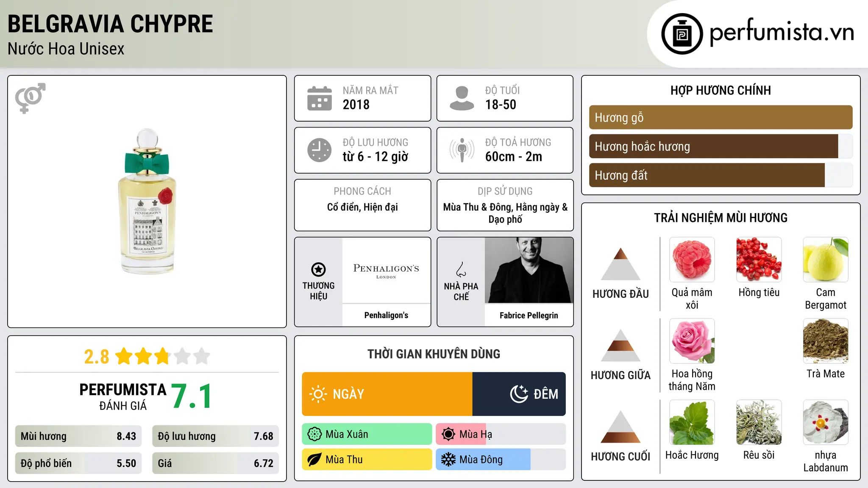Click the Hương hoắc hương accord bar
The width and height of the screenshot is (868, 488).
tap(721, 146)
